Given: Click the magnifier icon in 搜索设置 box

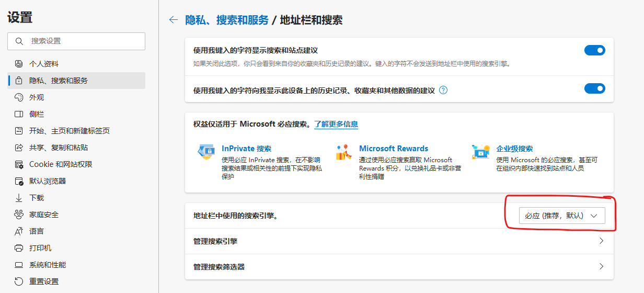Looking at the screenshot, I should 19,41.
